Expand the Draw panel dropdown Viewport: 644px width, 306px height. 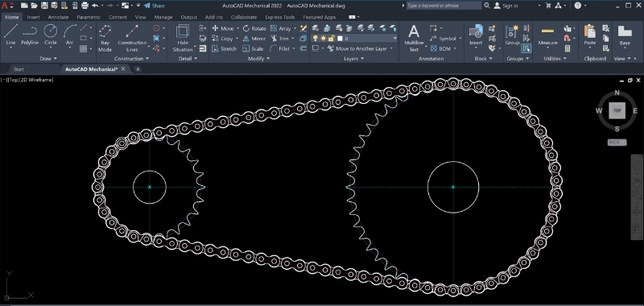tap(48, 59)
